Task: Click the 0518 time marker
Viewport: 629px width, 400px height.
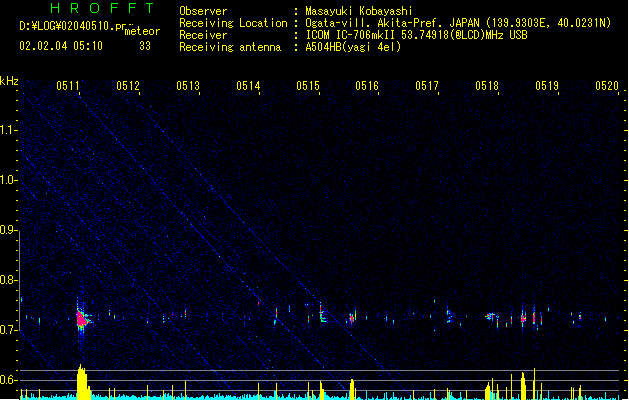Action: [487, 86]
